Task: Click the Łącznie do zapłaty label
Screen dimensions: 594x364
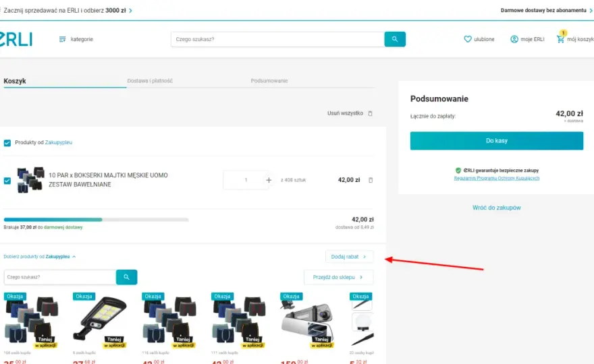Action: click(x=433, y=116)
